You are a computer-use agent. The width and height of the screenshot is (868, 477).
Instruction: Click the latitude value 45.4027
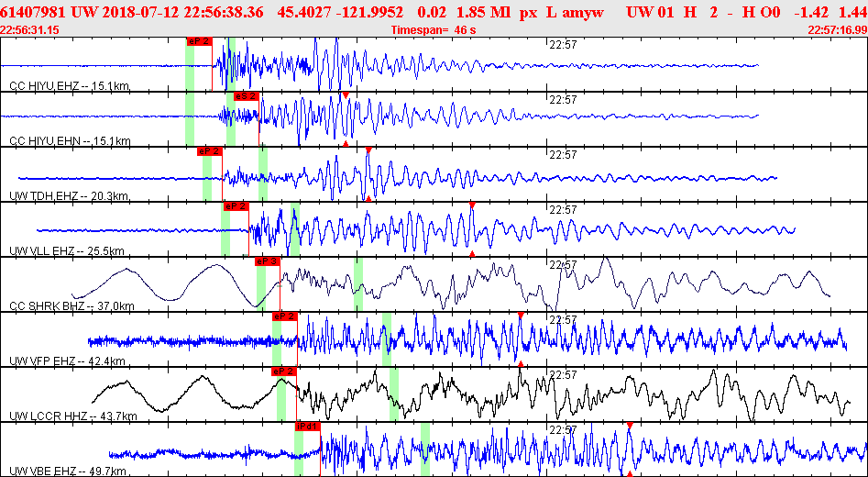tap(306, 12)
